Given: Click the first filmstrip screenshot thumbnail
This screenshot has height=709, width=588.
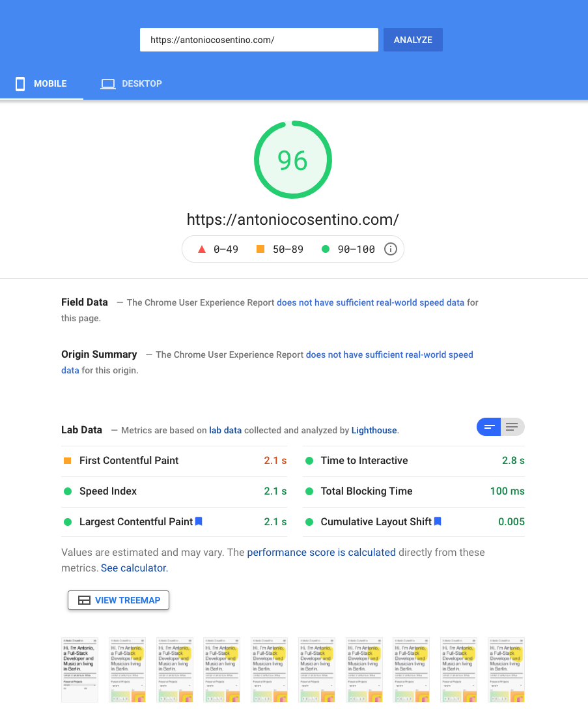Looking at the screenshot, I should click(x=79, y=670).
